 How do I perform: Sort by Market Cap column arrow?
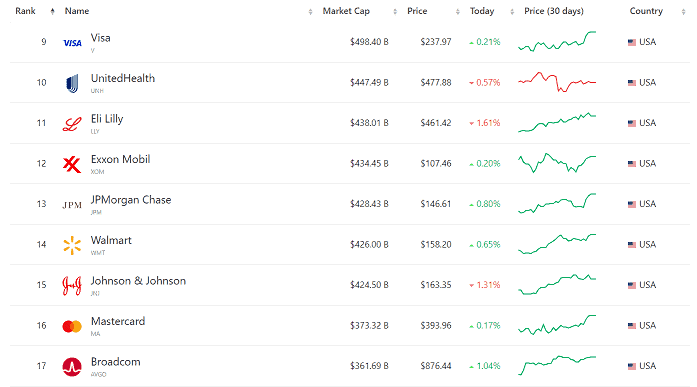(x=395, y=12)
